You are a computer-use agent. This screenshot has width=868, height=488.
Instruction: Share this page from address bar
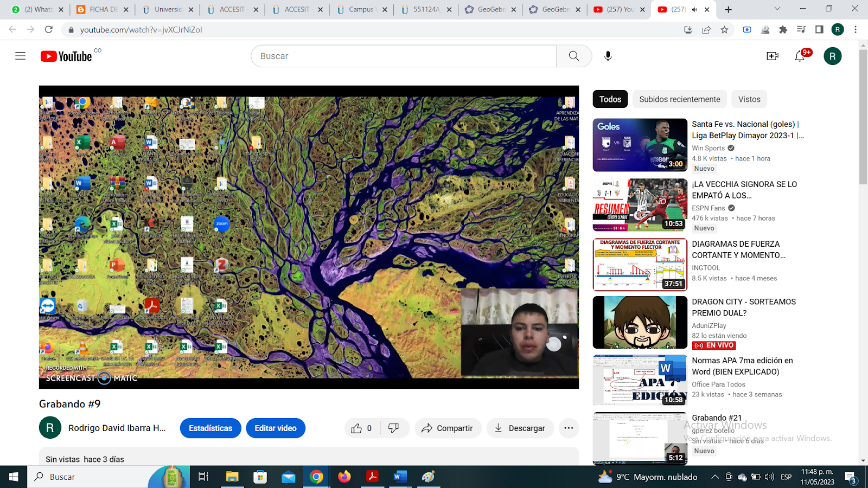click(x=706, y=30)
